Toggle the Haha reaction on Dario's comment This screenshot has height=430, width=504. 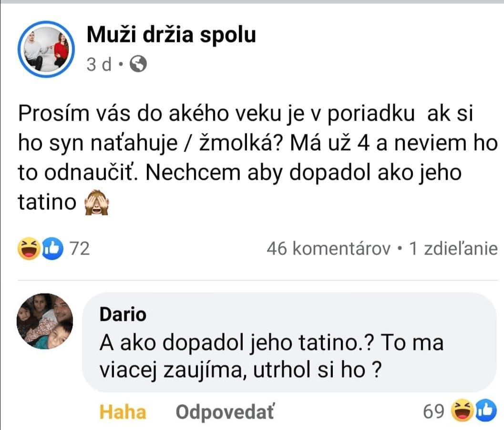click(123, 412)
